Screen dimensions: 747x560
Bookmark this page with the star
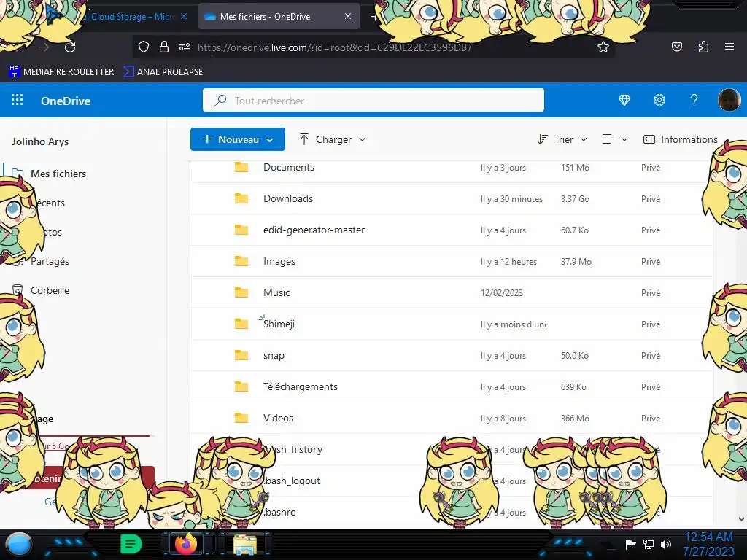click(603, 47)
